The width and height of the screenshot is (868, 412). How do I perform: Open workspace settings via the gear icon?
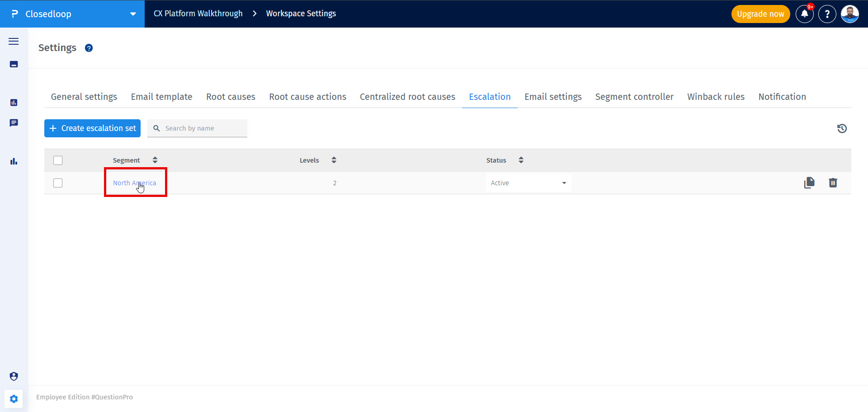[x=14, y=399]
